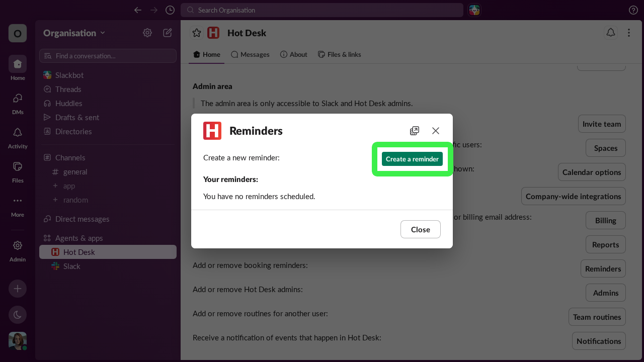This screenshot has height=362, width=644.
Task: Select the O workspace switcher tile
Action: [x=18, y=33]
